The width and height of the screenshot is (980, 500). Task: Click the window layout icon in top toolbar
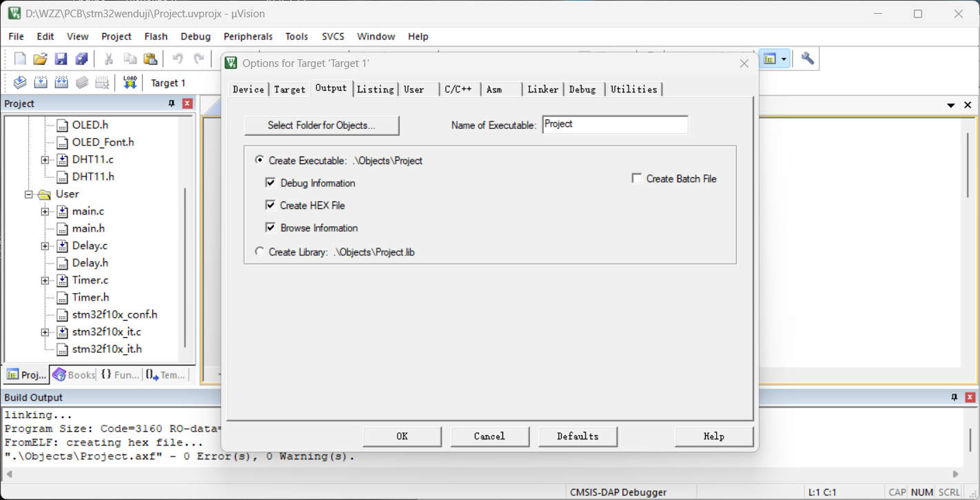click(770, 59)
